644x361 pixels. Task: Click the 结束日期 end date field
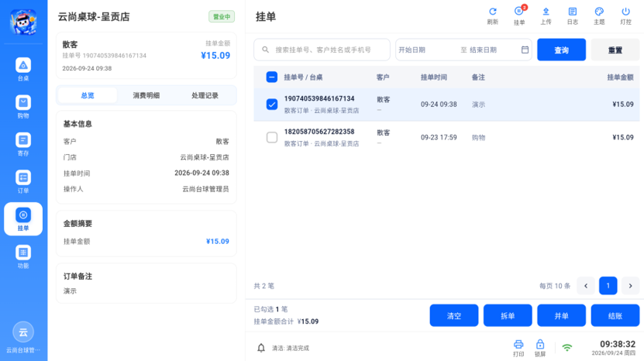click(x=483, y=50)
